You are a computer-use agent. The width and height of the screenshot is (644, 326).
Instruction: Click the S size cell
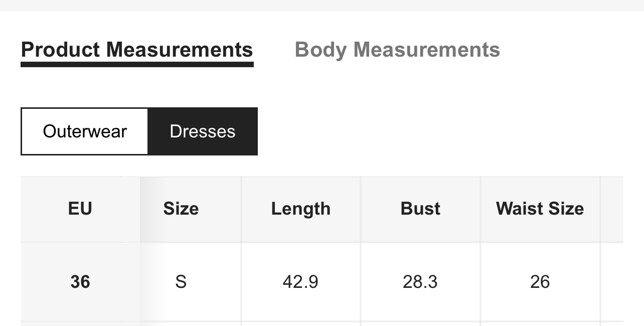click(x=181, y=282)
